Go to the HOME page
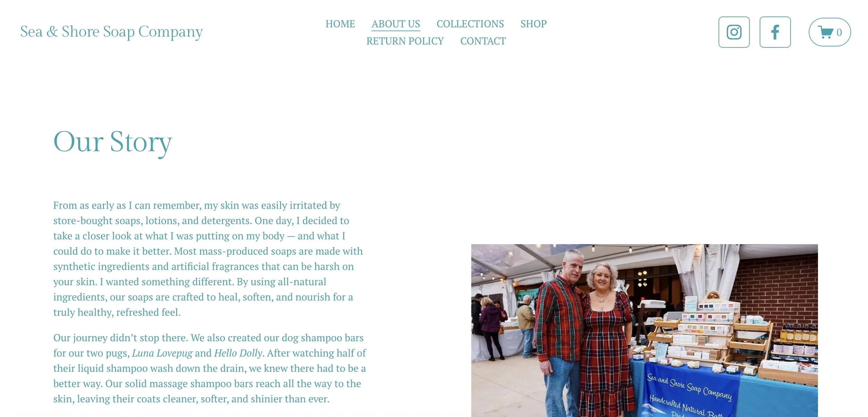 (340, 24)
